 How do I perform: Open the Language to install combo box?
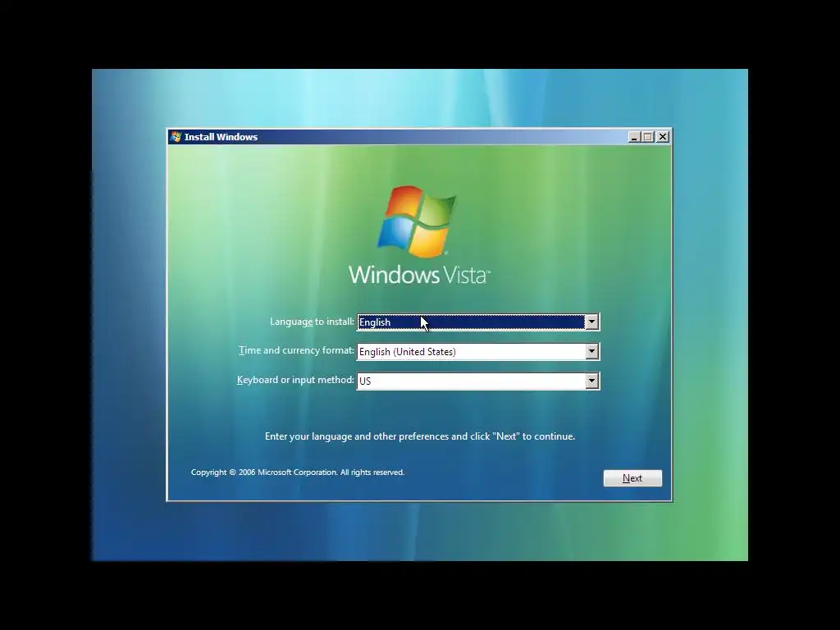(x=478, y=322)
